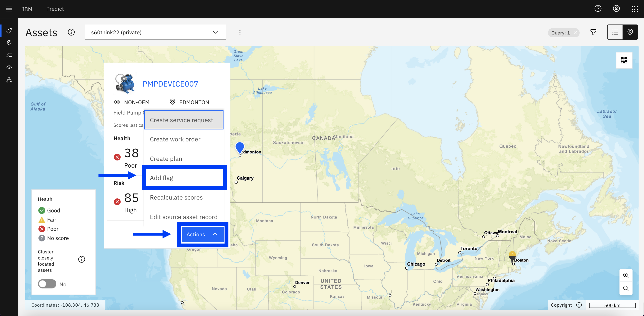The height and width of the screenshot is (316, 644).
Task: Open the hamburger navigation menu
Action: pos(9,9)
